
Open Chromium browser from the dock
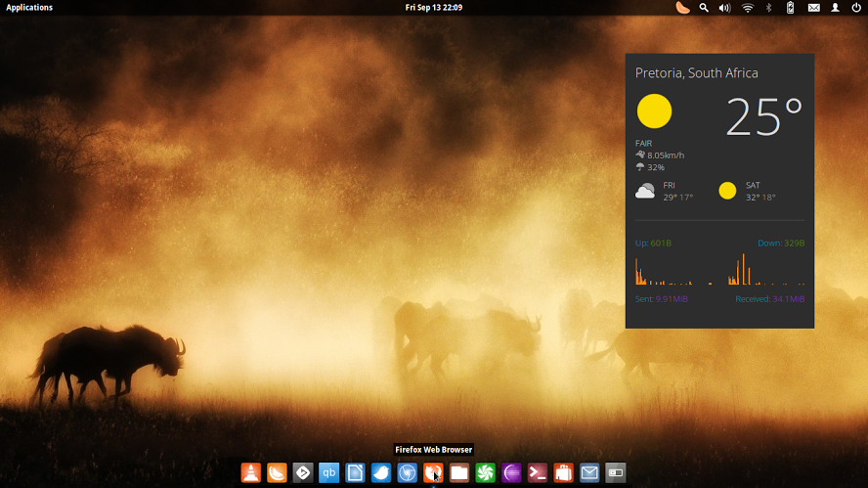click(407, 472)
